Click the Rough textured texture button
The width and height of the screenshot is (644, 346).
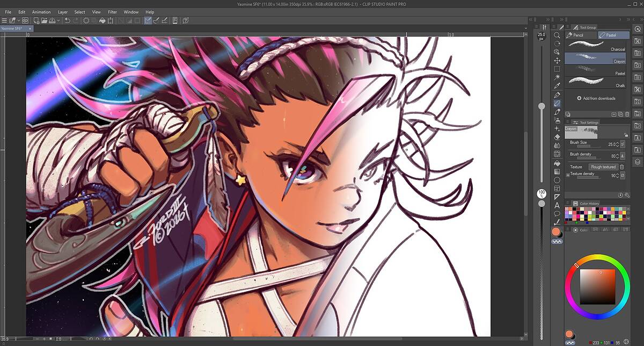coord(603,167)
